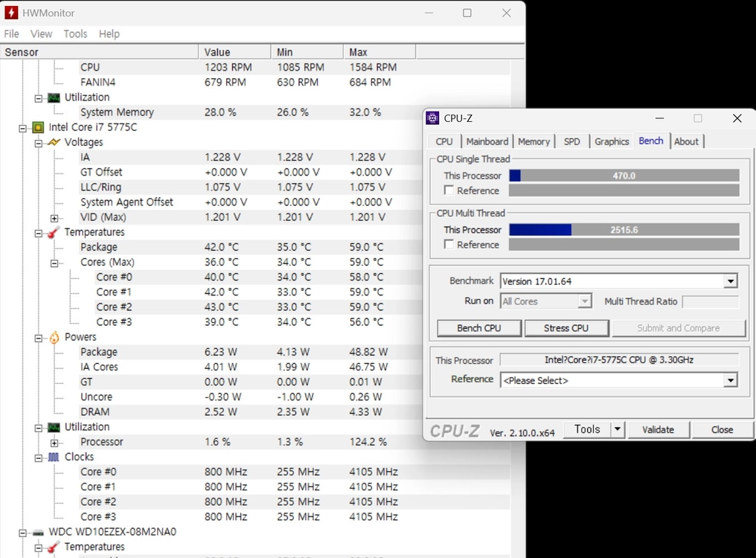Select the Bench tab
The image size is (756, 558).
click(x=651, y=141)
